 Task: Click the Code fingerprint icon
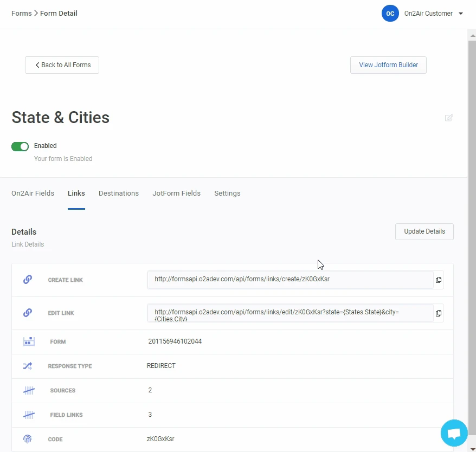click(x=28, y=439)
